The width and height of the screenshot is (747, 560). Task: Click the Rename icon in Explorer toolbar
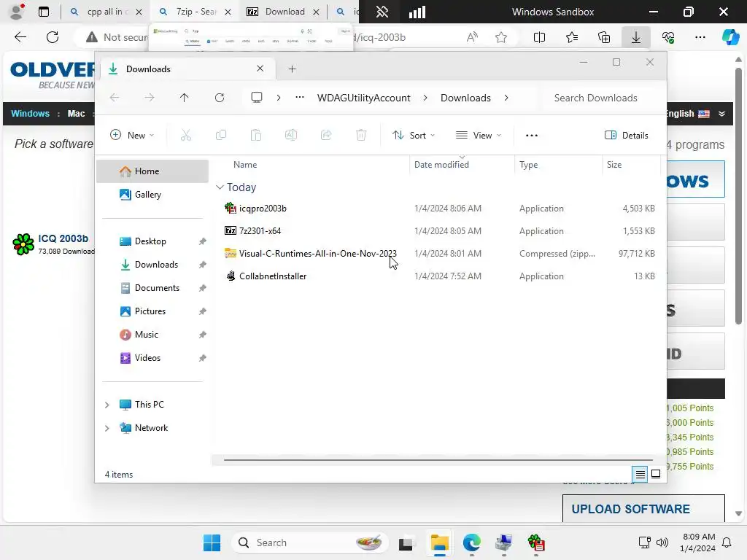291,135
